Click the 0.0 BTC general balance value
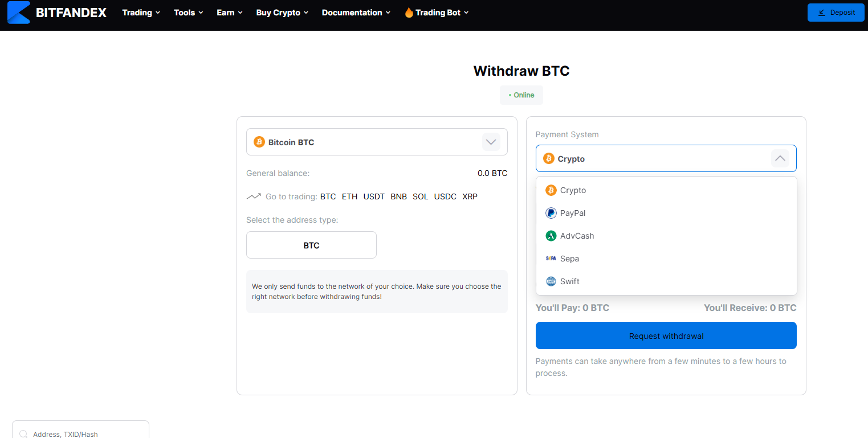 tap(492, 173)
